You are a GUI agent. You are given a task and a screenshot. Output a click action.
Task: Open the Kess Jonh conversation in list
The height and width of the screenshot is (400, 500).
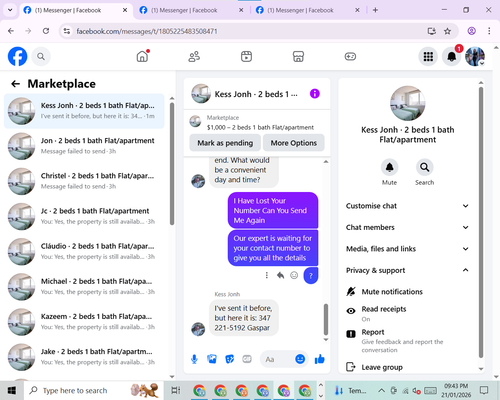[84, 111]
